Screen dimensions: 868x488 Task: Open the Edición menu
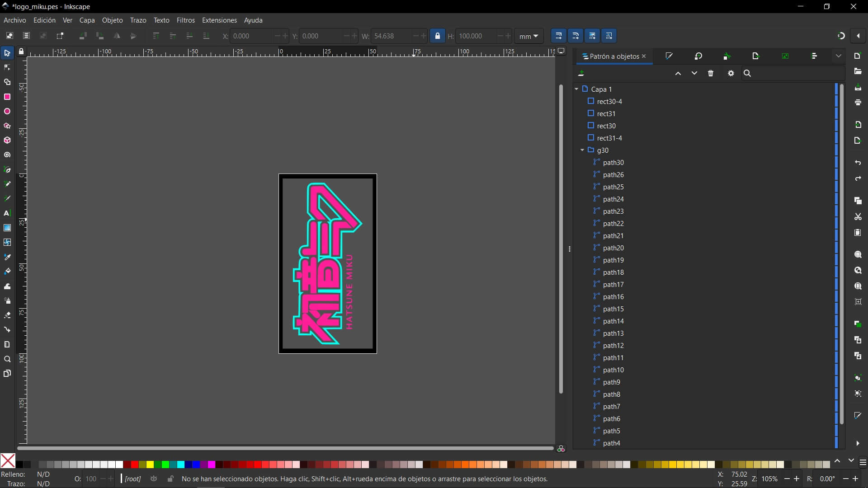pos(44,20)
